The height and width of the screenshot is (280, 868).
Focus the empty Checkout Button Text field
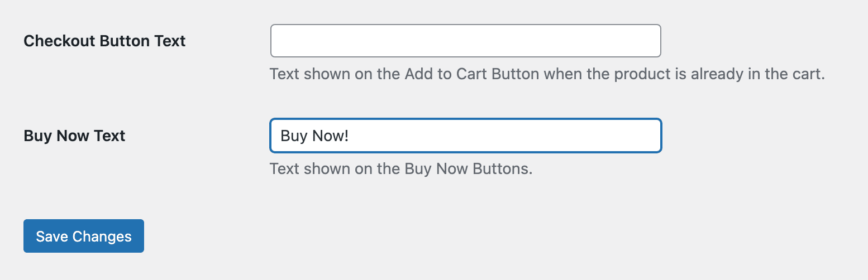click(465, 41)
